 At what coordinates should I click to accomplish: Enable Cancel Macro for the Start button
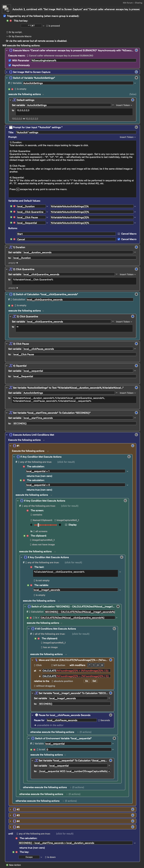point(119,233)
